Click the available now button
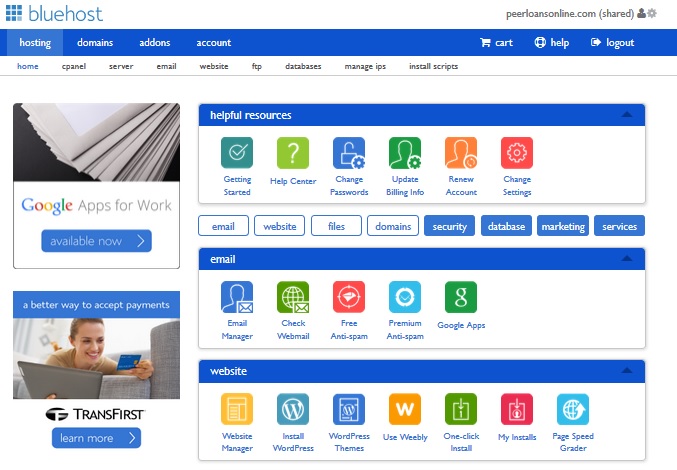 (96, 240)
